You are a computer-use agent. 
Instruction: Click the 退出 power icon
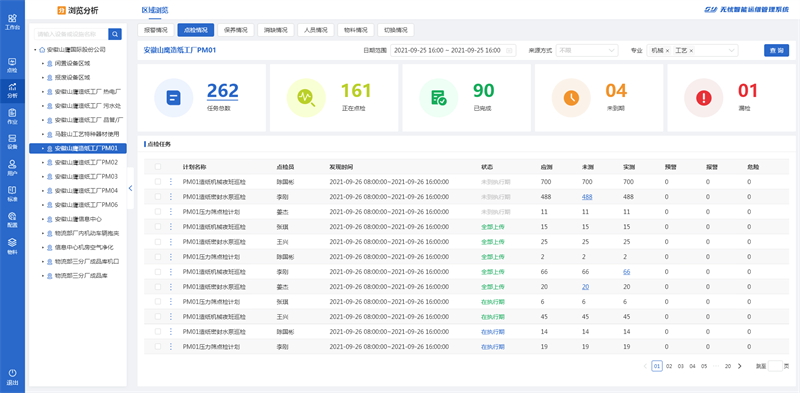point(12,377)
